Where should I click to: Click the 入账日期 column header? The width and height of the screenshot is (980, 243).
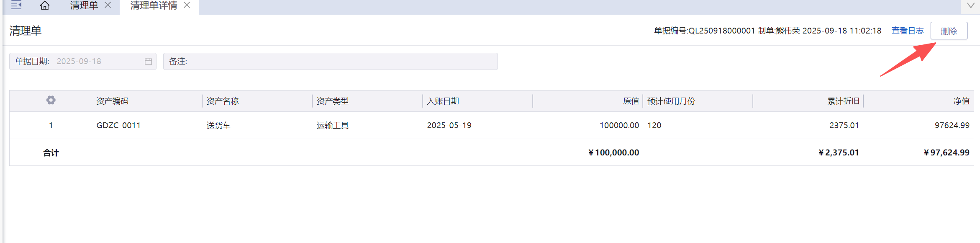(x=443, y=101)
